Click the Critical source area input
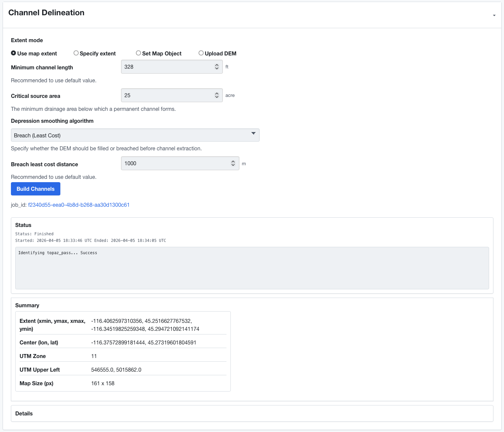Viewport: 504px width, 432px height. pyautogui.click(x=167, y=95)
